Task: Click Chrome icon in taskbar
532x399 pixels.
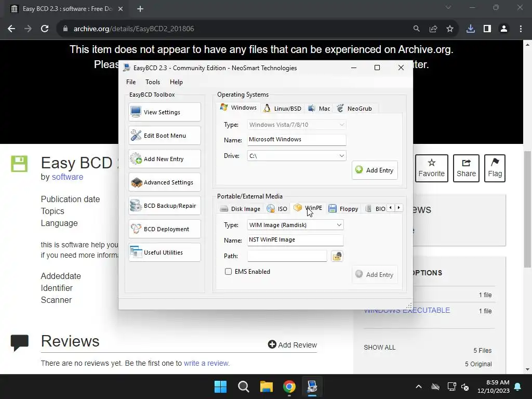Action: coord(289,387)
